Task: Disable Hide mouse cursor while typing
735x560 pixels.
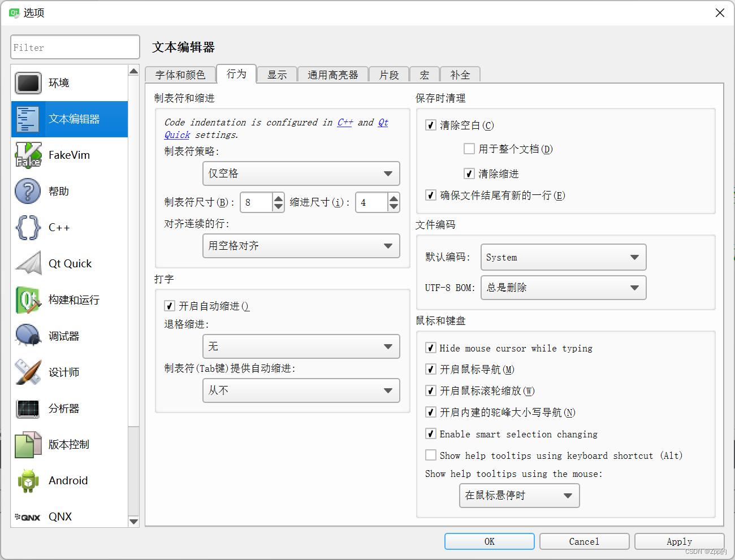Action: pyautogui.click(x=430, y=348)
